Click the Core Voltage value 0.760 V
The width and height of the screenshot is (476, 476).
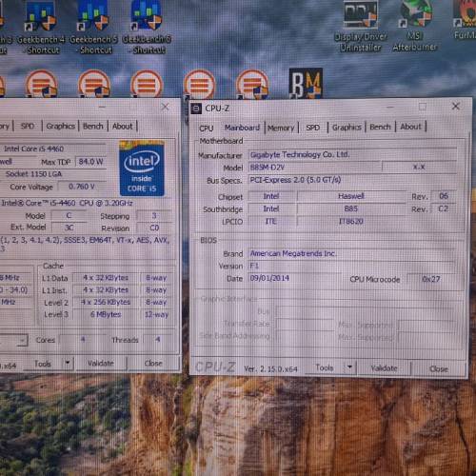82,187
